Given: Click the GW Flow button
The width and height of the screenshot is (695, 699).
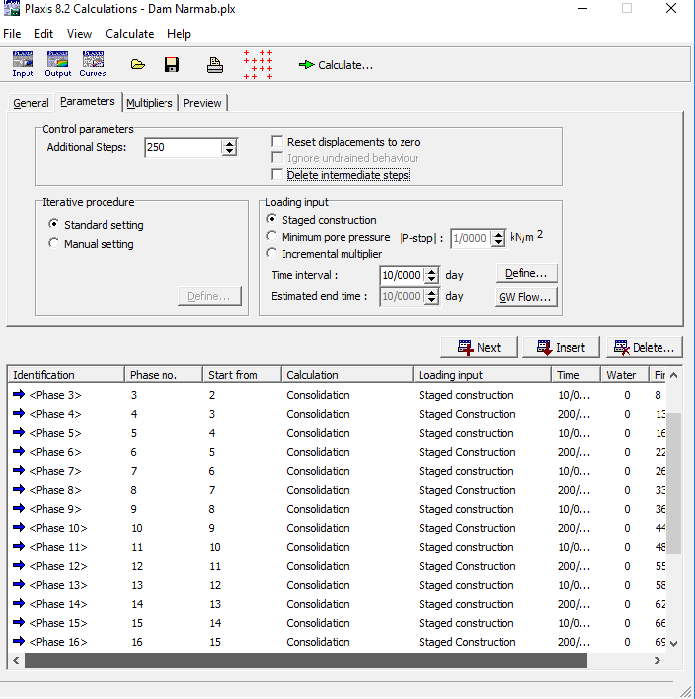Looking at the screenshot, I should (527, 297).
